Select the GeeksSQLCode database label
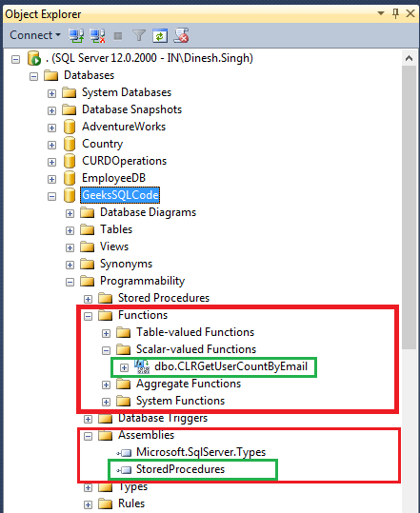The image size is (420, 513). pos(120,195)
